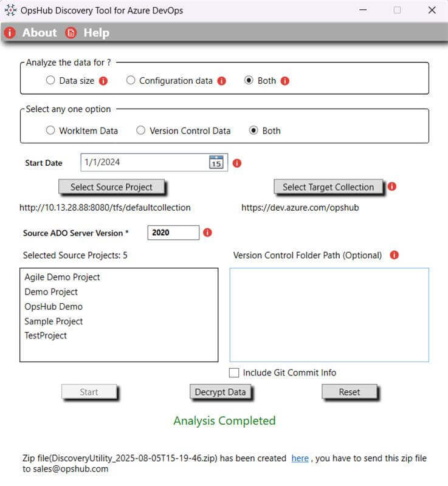
Task: Select the Data size radio button
Action: pos(50,80)
